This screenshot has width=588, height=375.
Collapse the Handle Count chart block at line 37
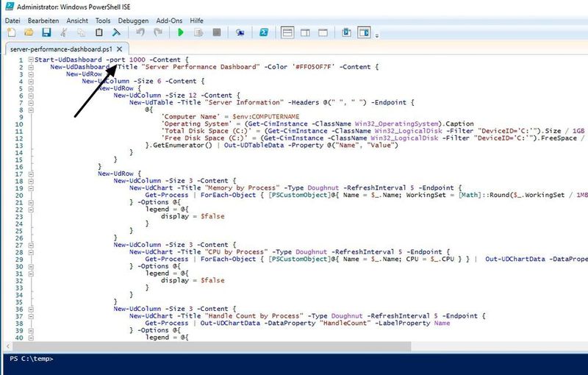click(x=31, y=316)
